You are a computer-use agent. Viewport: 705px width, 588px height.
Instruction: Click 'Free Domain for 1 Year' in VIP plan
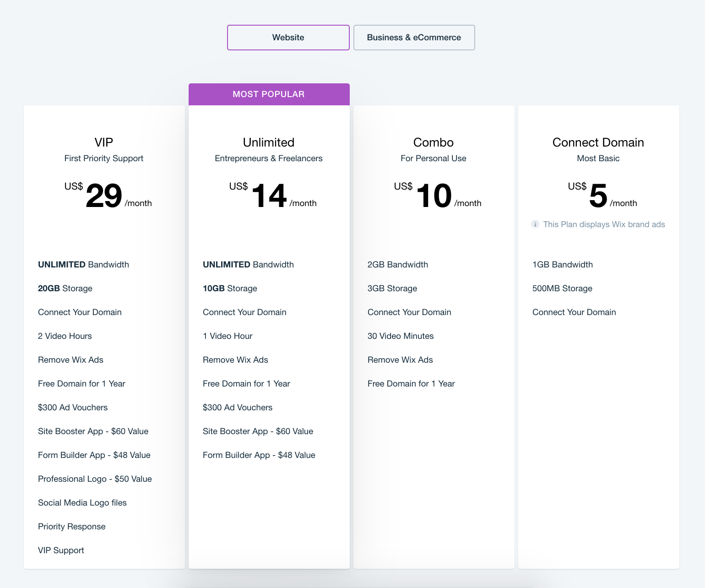click(x=81, y=384)
